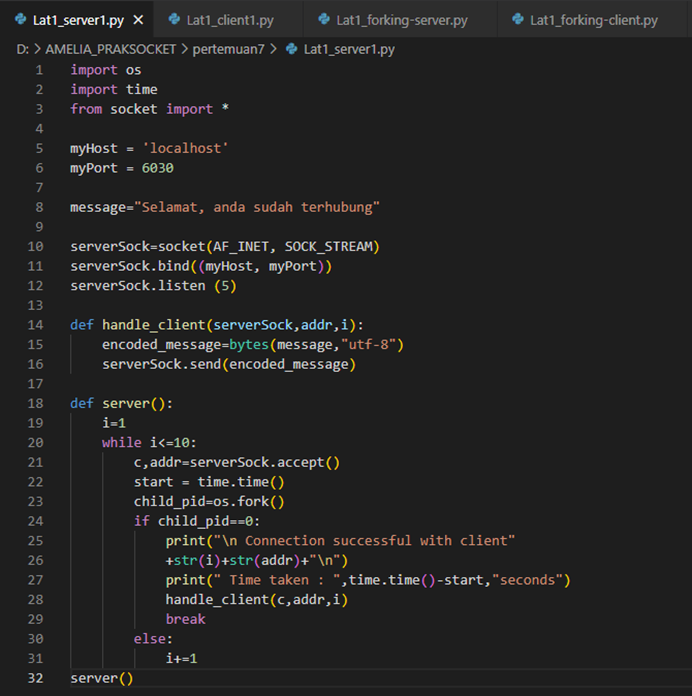Click '+str(i)+str(addr)' line 26
692x696 pixels.
point(257,561)
